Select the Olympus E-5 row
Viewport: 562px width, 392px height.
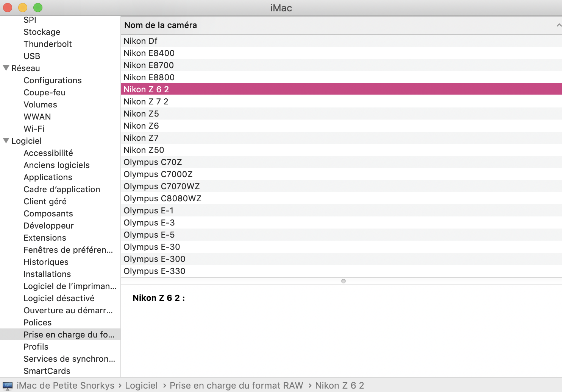pyautogui.click(x=342, y=235)
